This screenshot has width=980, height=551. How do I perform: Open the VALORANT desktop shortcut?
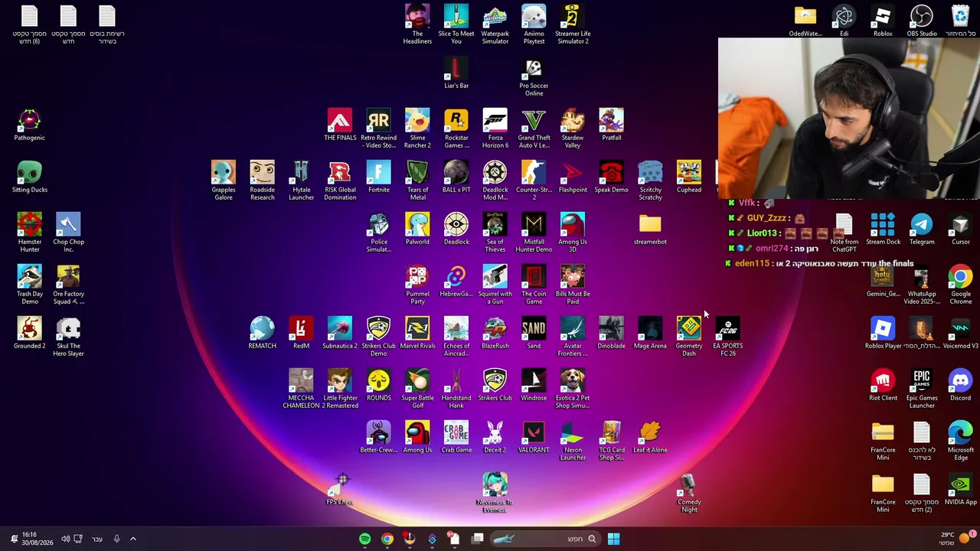(534, 438)
